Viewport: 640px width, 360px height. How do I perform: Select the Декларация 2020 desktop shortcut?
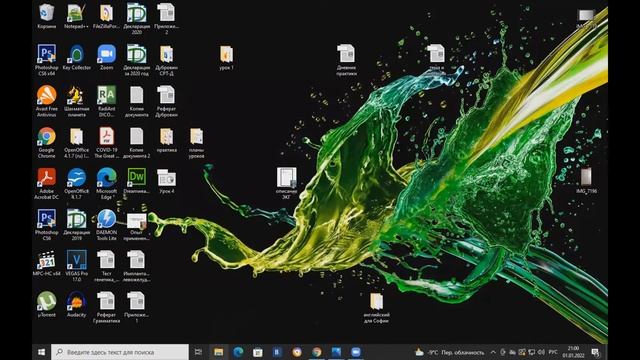136,18
